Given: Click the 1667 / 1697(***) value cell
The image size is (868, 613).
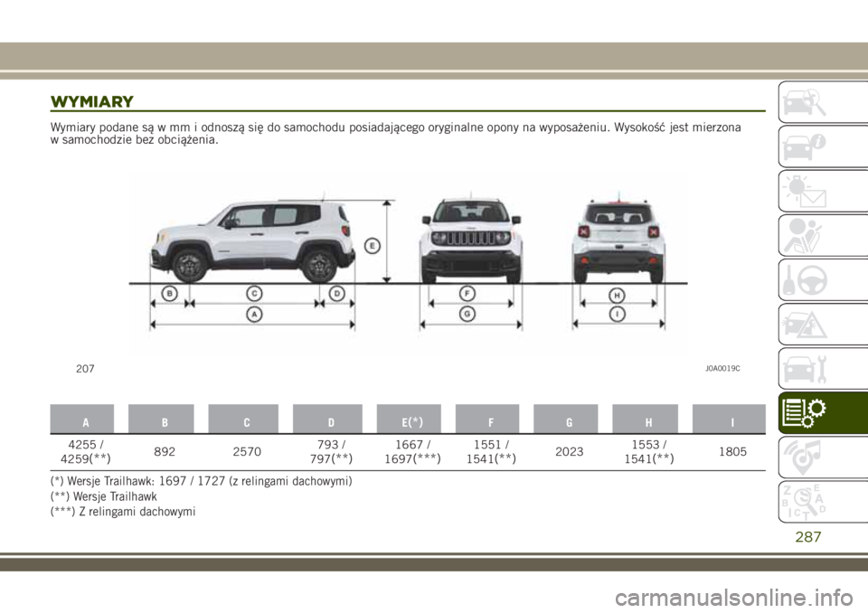Looking at the screenshot, I should point(412,452).
